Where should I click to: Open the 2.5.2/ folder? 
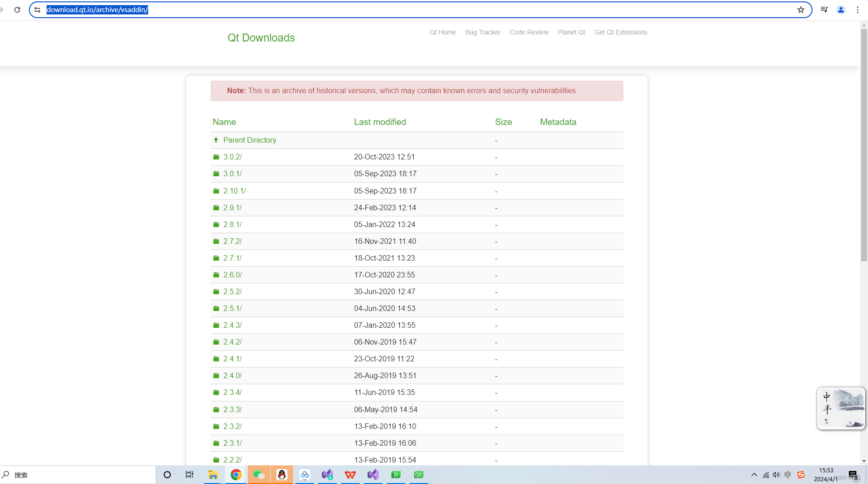(x=232, y=292)
